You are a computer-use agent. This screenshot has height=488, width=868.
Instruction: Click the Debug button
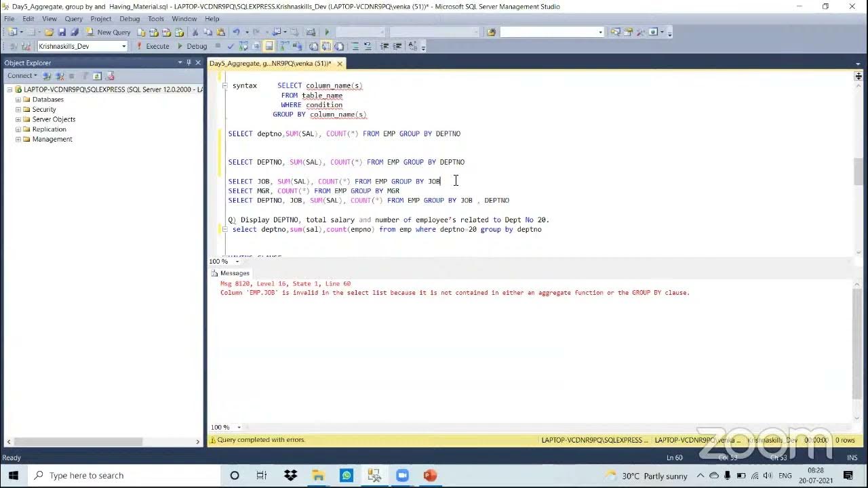pyautogui.click(x=192, y=46)
